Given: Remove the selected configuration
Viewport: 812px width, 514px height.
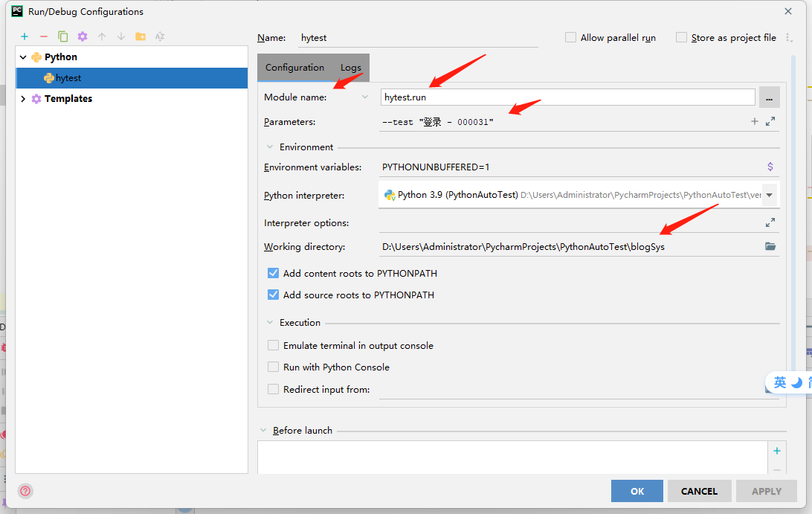Looking at the screenshot, I should 43,36.
